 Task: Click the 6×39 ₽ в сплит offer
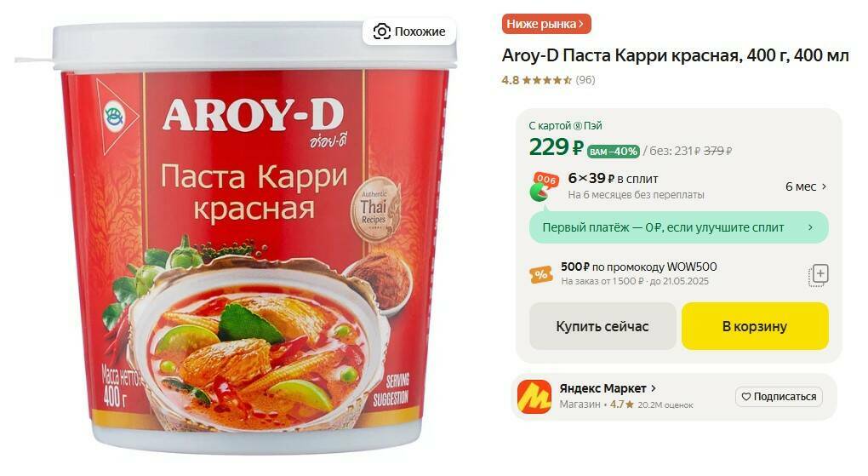pyautogui.click(x=614, y=179)
